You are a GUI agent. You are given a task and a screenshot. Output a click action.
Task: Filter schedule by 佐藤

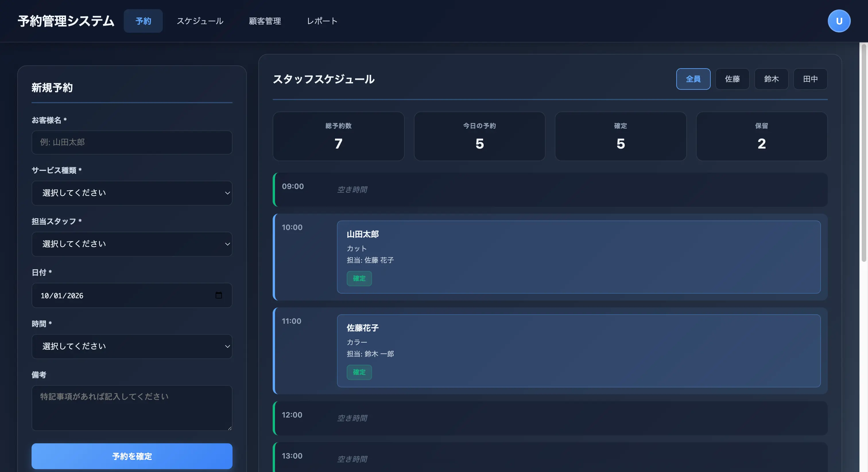(732, 79)
